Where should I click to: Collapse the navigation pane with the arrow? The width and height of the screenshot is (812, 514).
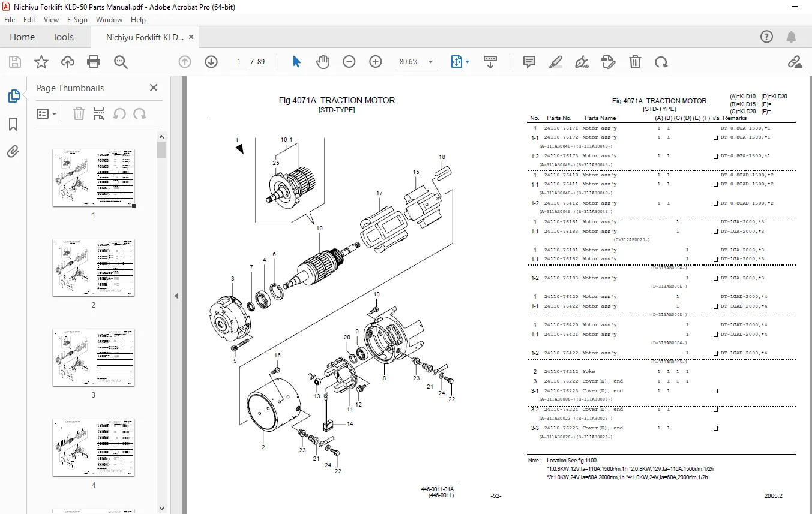pyautogui.click(x=177, y=296)
